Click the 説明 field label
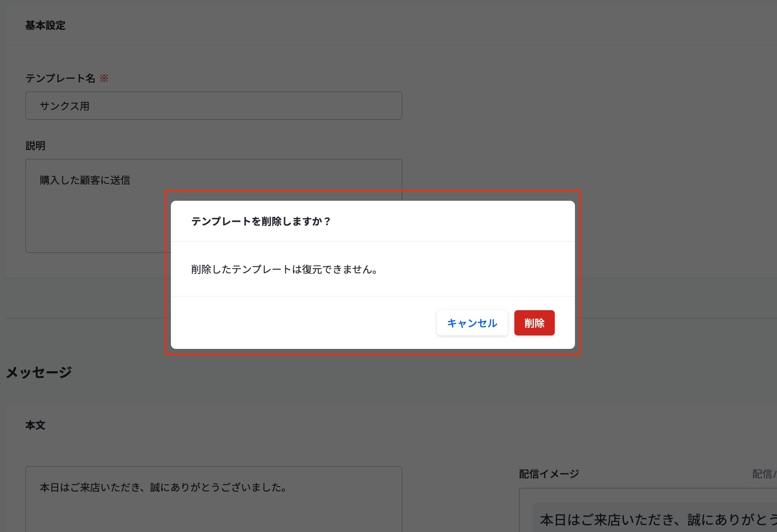The image size is (777, 532). tap(35, 146)
